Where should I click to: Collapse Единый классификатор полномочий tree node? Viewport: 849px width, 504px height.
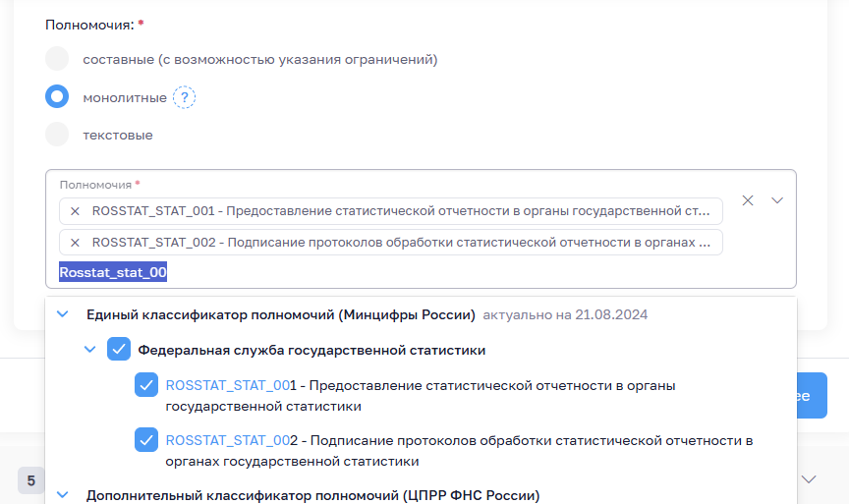point(63,314)
